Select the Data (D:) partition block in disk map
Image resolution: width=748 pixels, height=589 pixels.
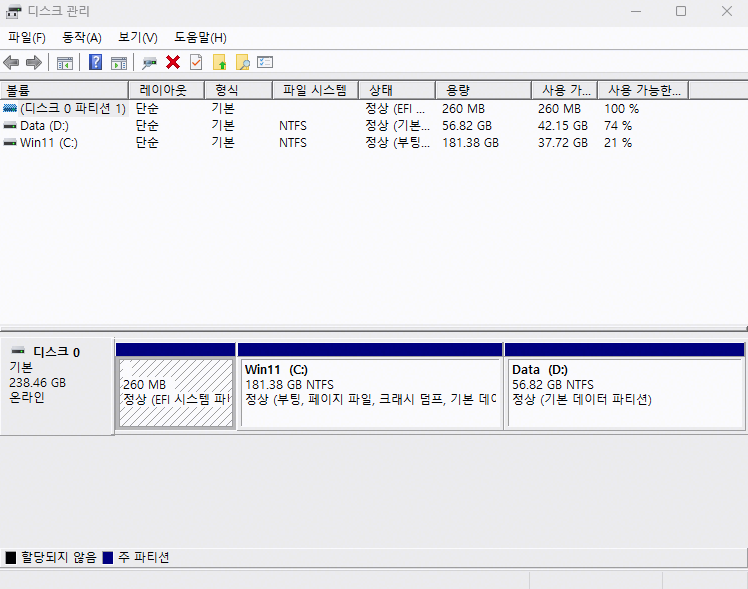625,392
